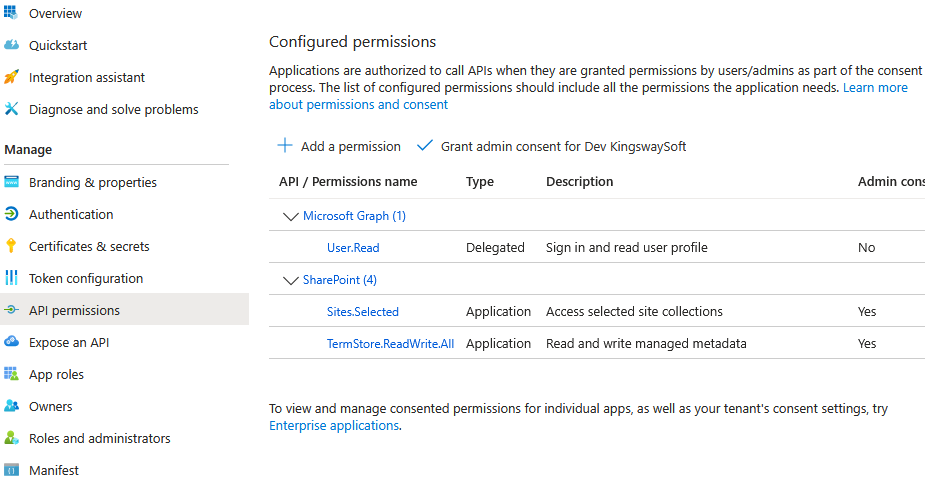This screenshot has height=480, width=927.
Task: Click the Expose an API cloud icon
Action: click(11, 343)
